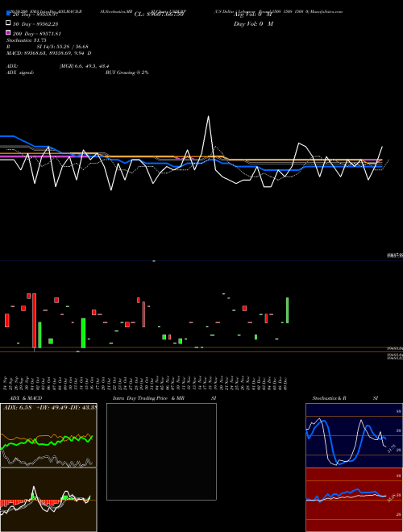
Task: Click the blue 20 Day legend swatch
Action: click(8, 14)
